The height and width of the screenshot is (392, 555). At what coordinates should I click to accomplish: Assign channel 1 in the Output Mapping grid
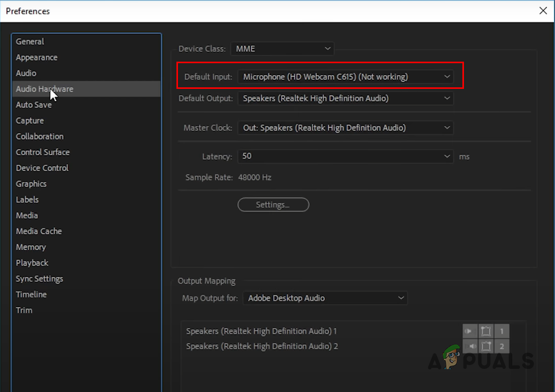[502, 331]
